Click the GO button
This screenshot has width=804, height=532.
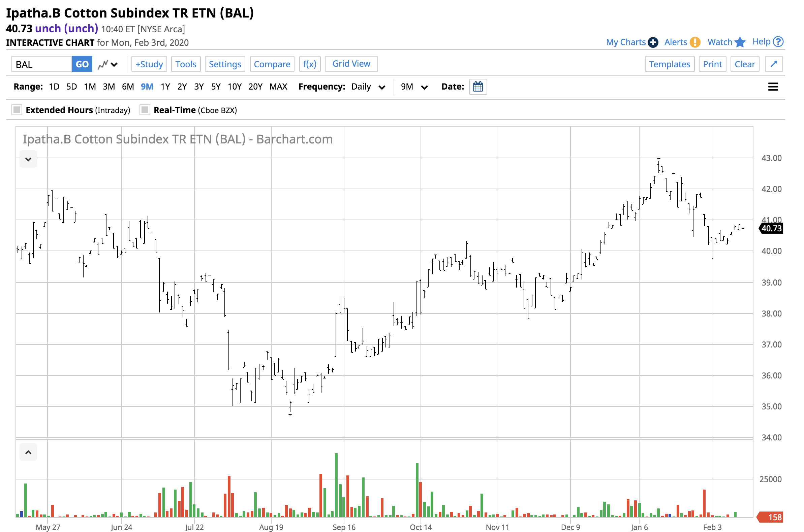click(82, 64)
